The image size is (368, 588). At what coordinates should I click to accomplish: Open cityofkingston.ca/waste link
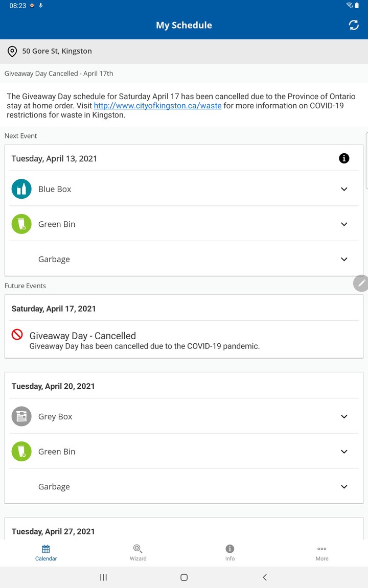(x=157, y=106)
